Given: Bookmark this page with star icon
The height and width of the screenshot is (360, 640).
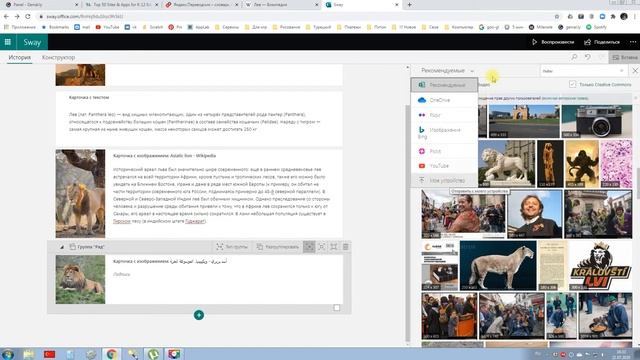Looking at the screenshot, I should tap(557, 16).
